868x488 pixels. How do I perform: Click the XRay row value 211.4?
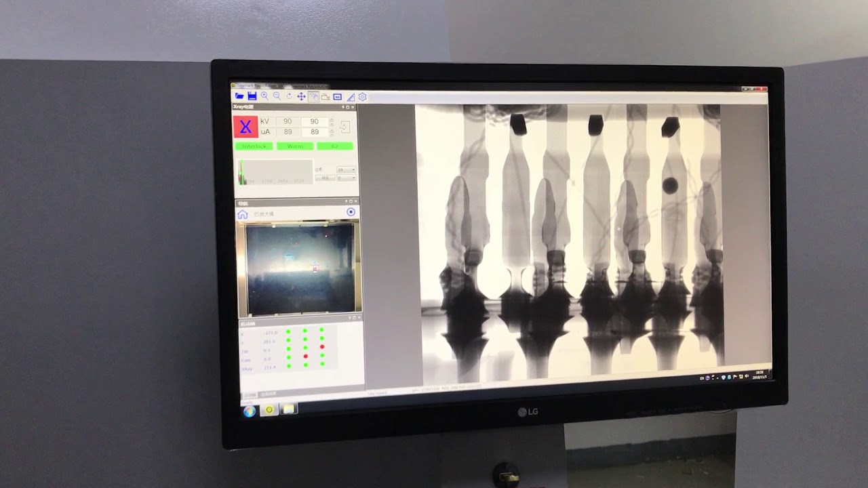270,367
